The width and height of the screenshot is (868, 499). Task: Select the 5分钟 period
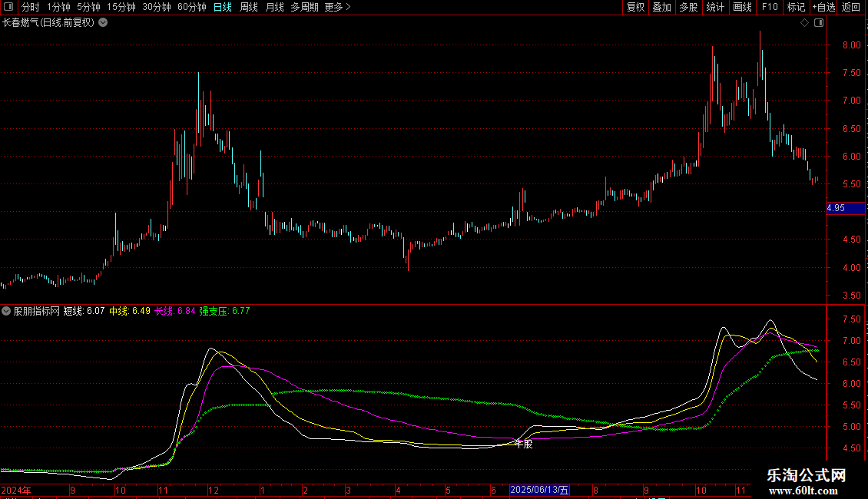tap(88, 7)
